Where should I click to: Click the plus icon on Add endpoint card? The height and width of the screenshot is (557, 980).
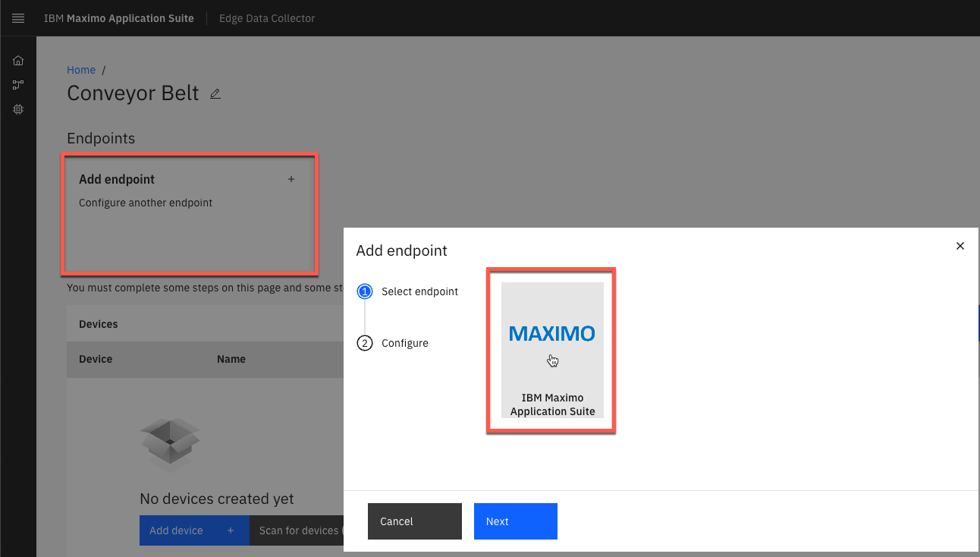point(291,179)
